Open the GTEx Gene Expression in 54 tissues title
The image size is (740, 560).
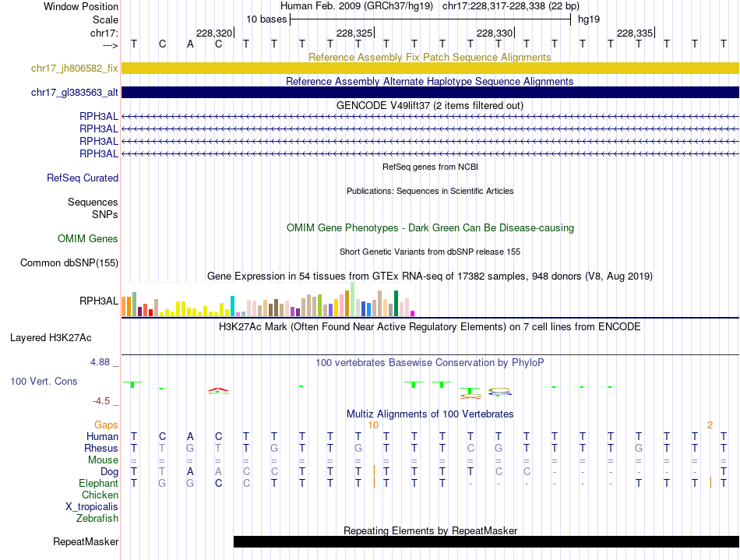(x=429, y=276)
